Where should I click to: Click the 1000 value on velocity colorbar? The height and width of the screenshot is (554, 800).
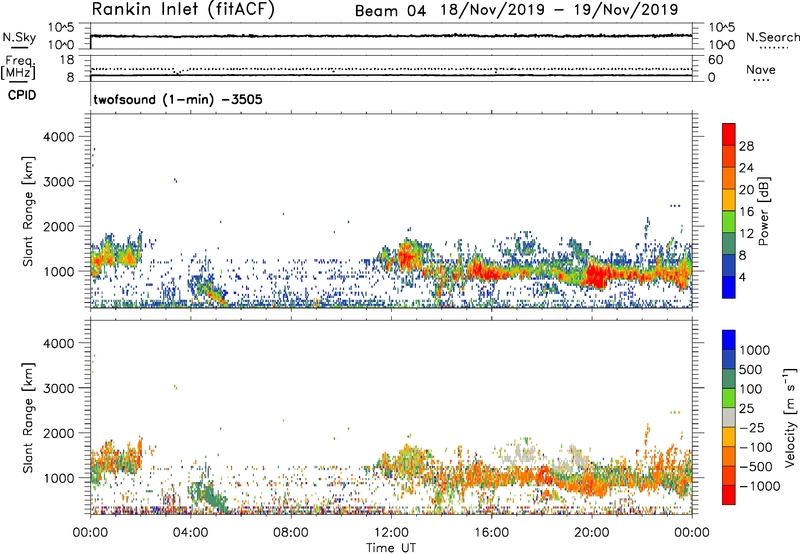coord(755,350)
